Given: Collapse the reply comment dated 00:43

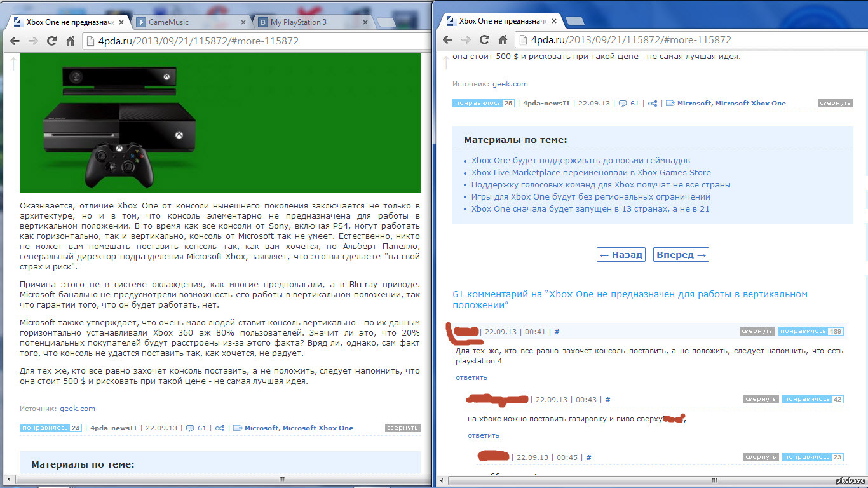Looking at the screenshot, I should [x=761, y=399].
